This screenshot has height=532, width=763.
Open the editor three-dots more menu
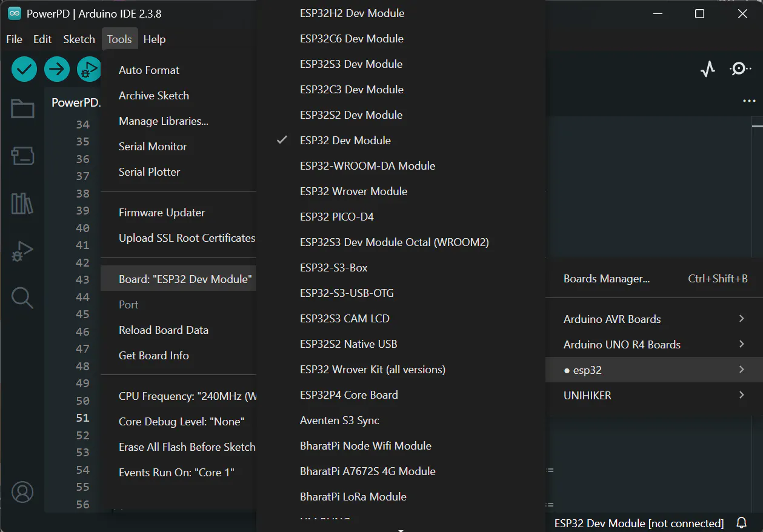[x=749, y=101]
